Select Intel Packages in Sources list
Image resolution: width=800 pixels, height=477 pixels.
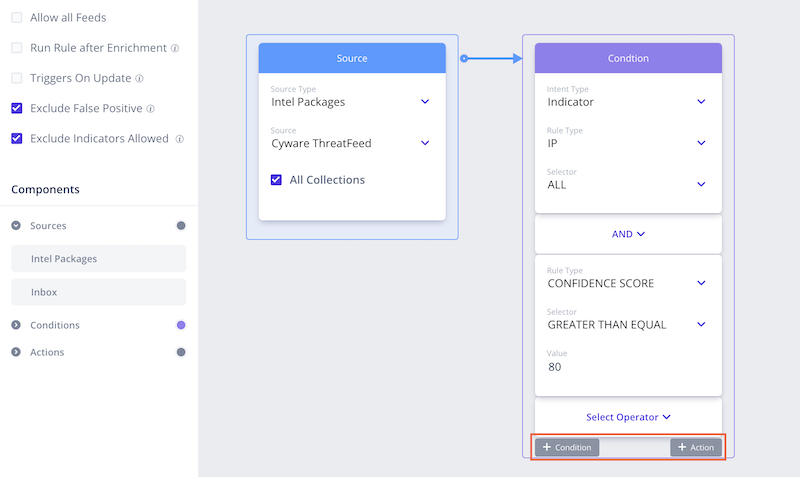(98, 259)
